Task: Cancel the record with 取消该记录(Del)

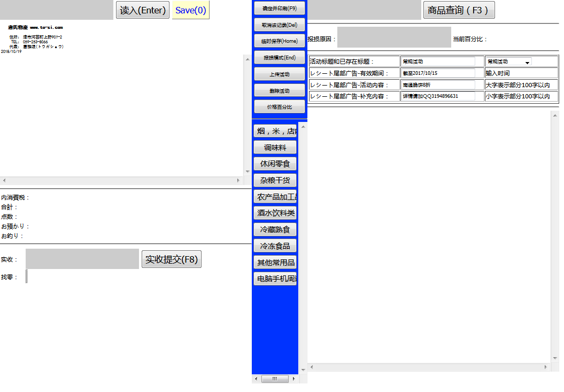Action: pos(280,25)
